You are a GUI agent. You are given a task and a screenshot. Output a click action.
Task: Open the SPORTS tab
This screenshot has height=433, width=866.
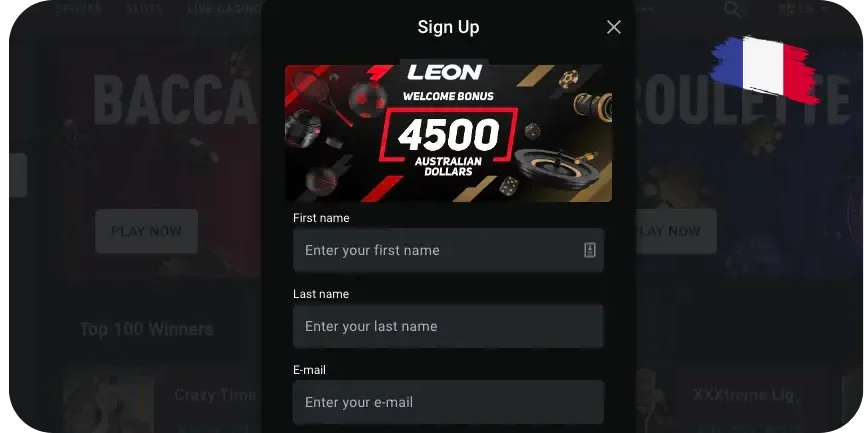click(78, 9)
